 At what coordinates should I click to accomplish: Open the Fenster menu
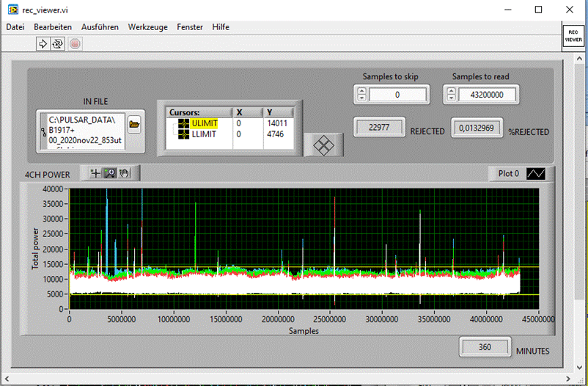[x=190, y=27]
